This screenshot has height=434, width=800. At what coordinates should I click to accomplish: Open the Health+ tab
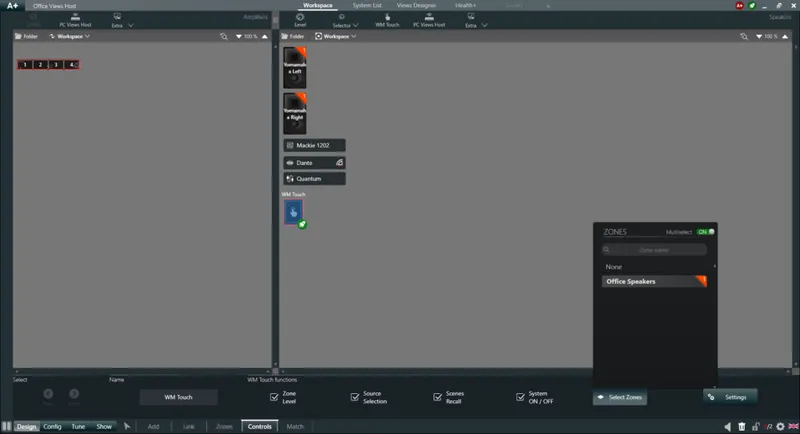point(465,5)
